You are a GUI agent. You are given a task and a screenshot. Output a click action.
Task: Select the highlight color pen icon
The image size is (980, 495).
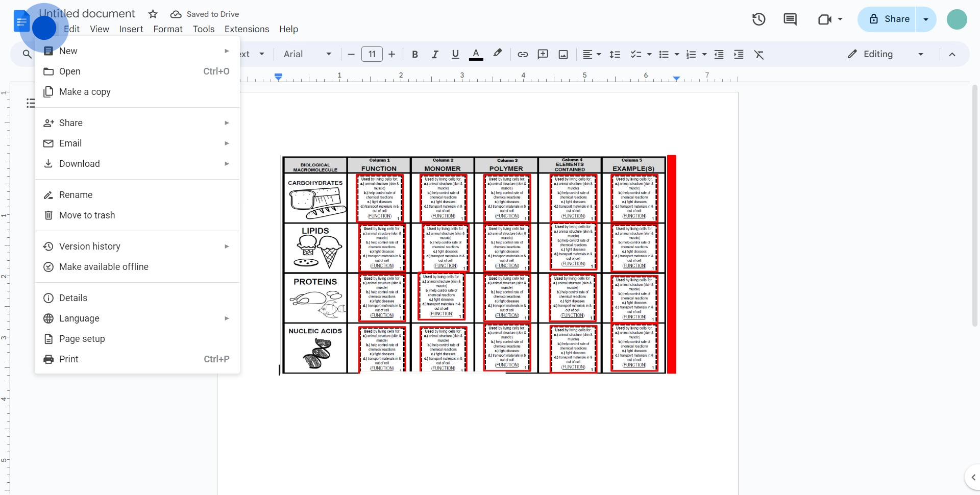497,54
